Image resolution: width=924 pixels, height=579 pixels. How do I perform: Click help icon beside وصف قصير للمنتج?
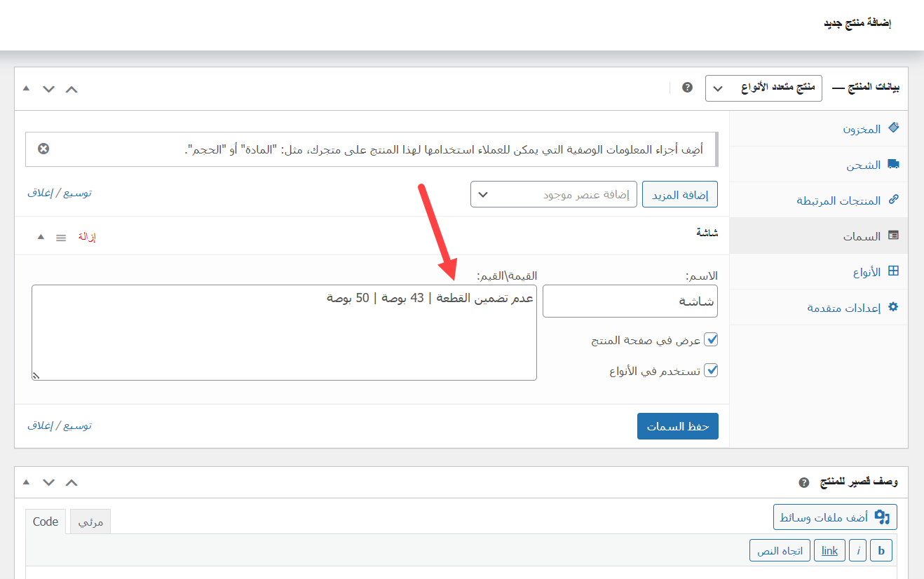[x=803, y=483]
